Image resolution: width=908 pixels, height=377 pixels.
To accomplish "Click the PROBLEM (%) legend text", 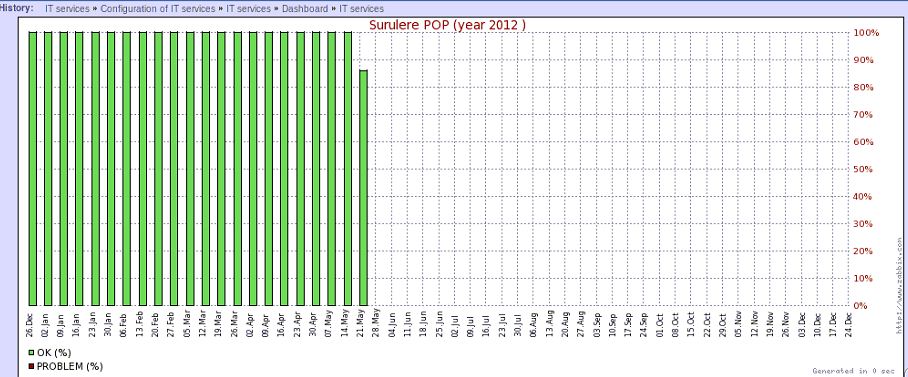I will [69, 366].
